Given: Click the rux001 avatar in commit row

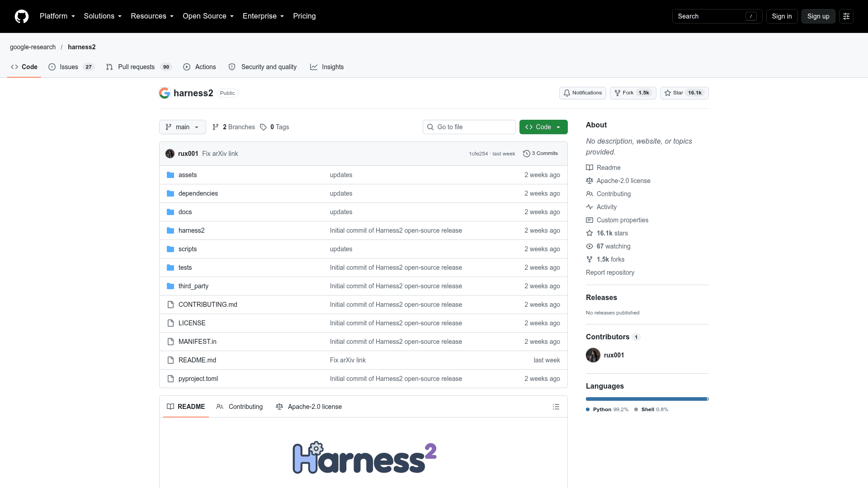Looking at the screenshot, I should (x=170, y=154).
